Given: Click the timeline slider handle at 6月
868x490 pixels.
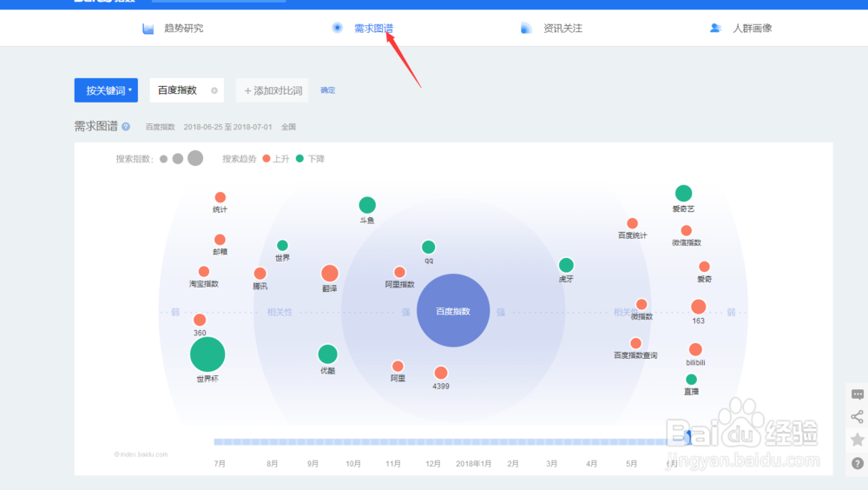Looking at the screenshot, I should pyautogui.click(x=687, y=438).
